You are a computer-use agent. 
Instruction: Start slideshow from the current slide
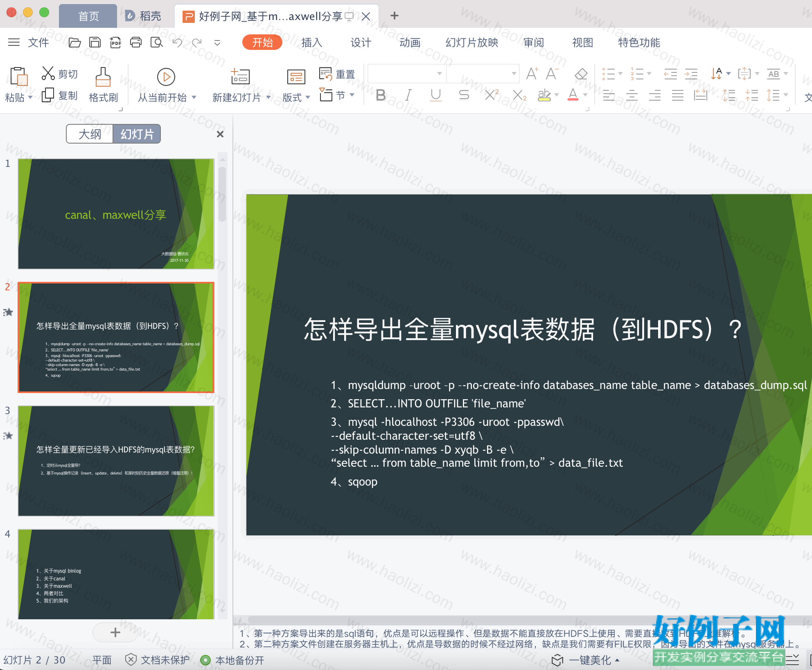click(166, 77)
